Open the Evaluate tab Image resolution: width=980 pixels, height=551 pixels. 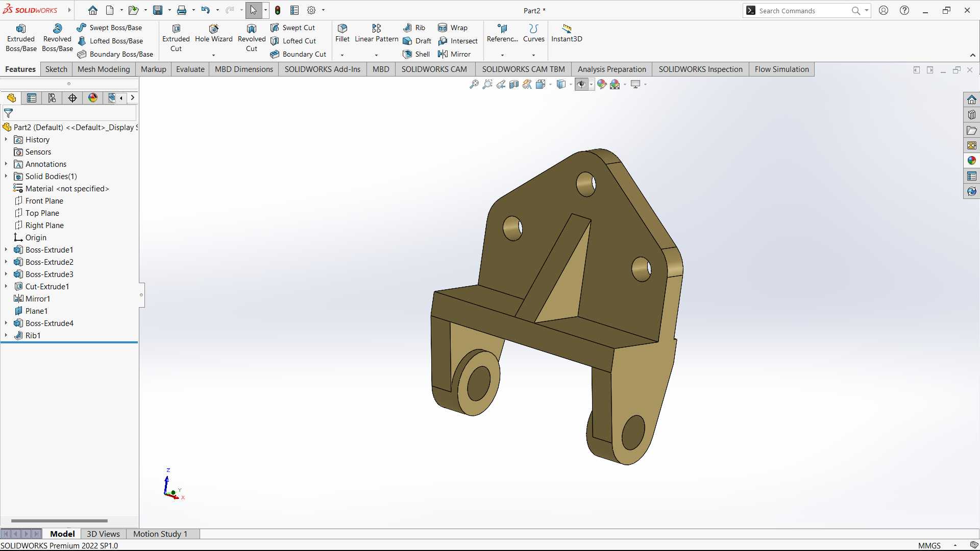pyautogui.click(x=190, y=69)
